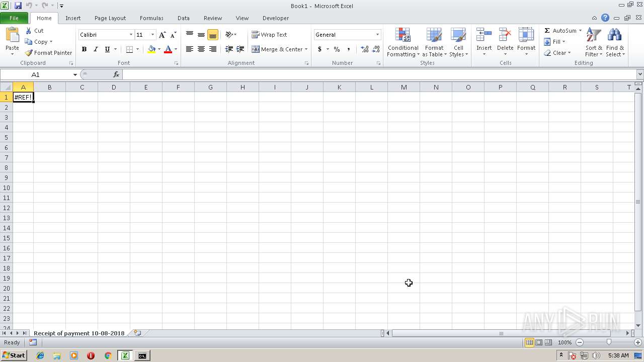This screenshot has height=362, width=644.
Task: Decrease indent in Alignment group
Action: [x=229, y=49]
